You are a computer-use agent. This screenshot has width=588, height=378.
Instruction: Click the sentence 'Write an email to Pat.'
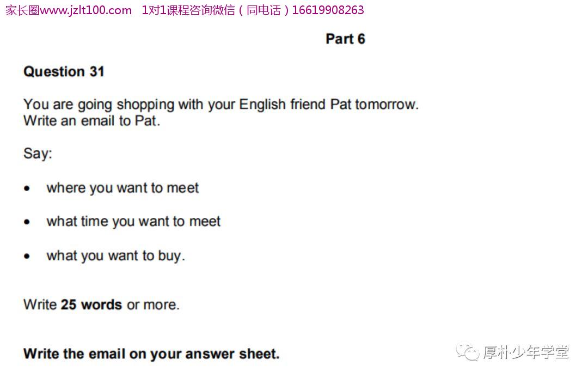[x=92, y=121]
